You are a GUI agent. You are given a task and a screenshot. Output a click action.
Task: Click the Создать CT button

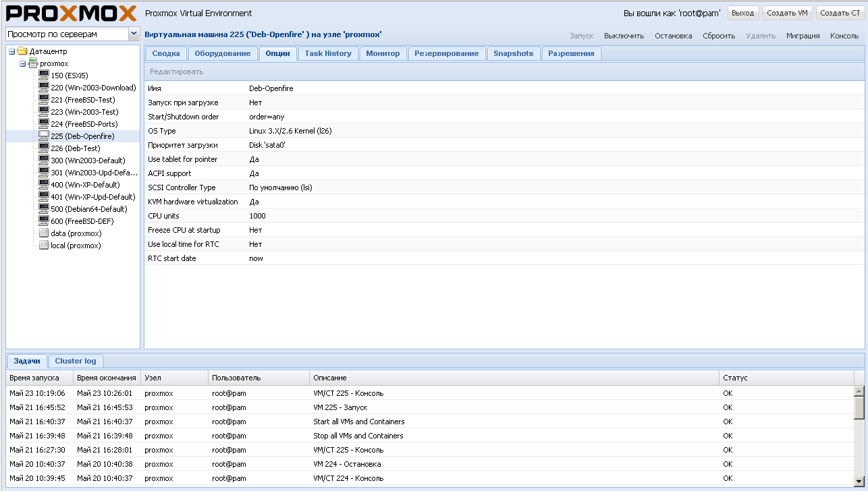coord(840,13)
